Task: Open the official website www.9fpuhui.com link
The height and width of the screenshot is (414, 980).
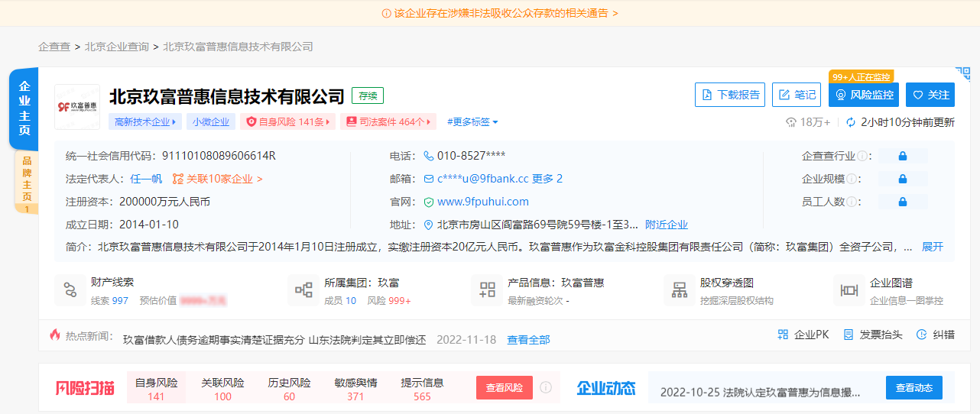Action: point(482,202)
